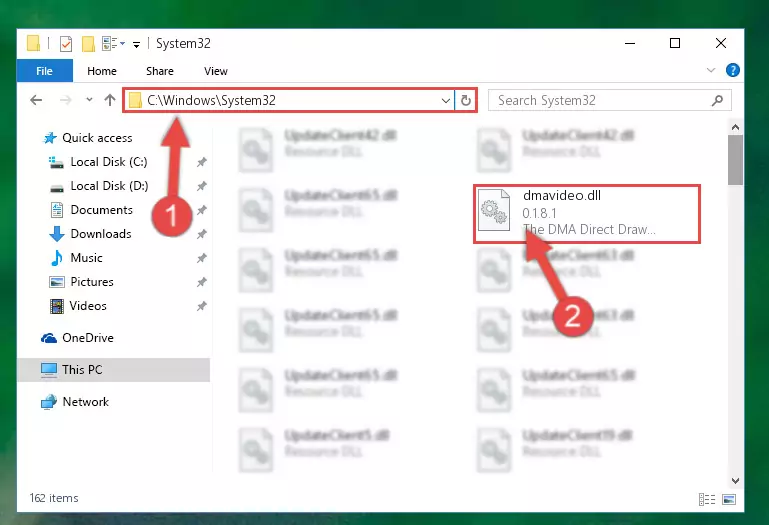Click the Network icon in sidebar
The width and height of the screenshot is (769, 525).
click(x=49, y=402)
